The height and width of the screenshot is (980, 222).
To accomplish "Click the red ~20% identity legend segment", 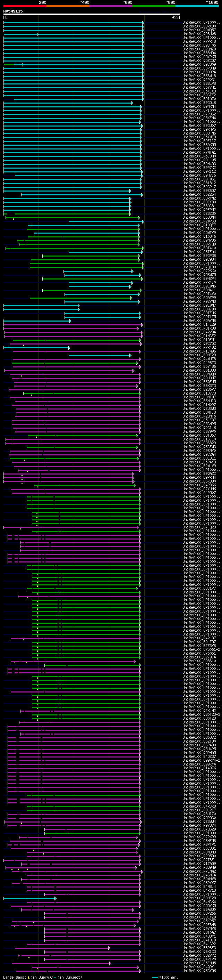I will click(25, 6).
